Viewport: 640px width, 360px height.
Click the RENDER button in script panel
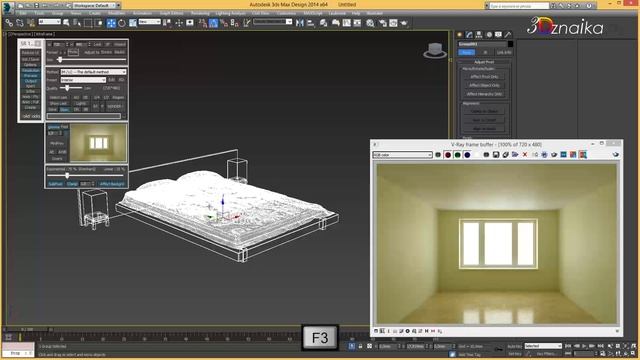(115, 106)
